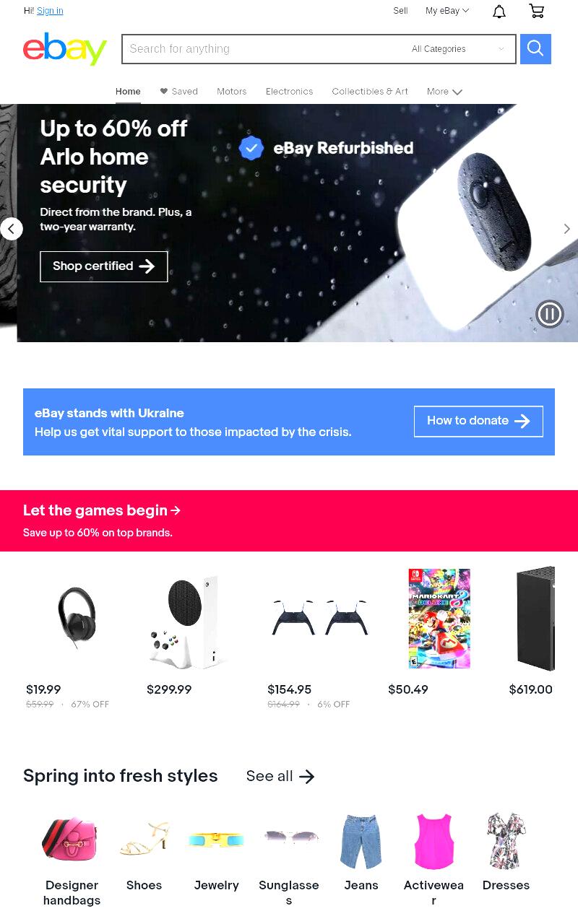Open the Saved heart tab
Image resolution: width=578 pixels, height=924 pixels.
[178, 92]
